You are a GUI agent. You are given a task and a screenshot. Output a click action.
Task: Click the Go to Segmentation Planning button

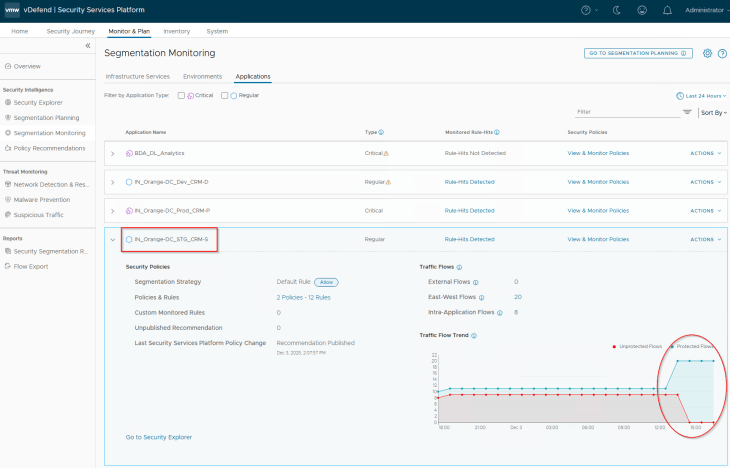pos(637,53)
